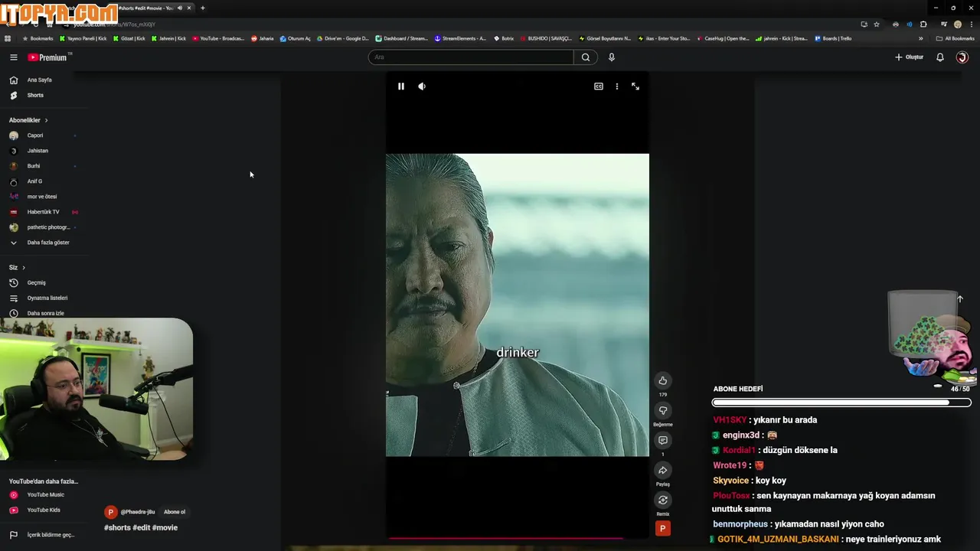Click the magnifier search button

point(586,57)
